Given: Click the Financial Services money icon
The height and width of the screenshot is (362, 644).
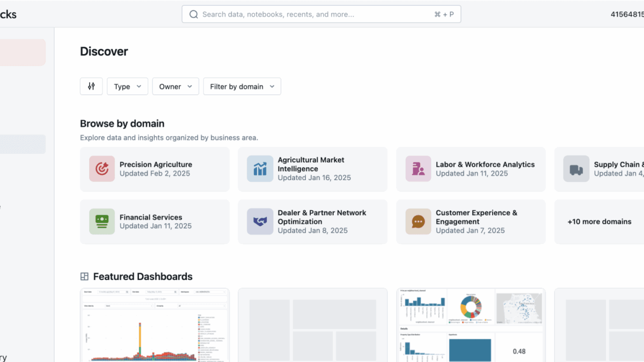Looking at the screenshot, I should click(x=102, y=221).
